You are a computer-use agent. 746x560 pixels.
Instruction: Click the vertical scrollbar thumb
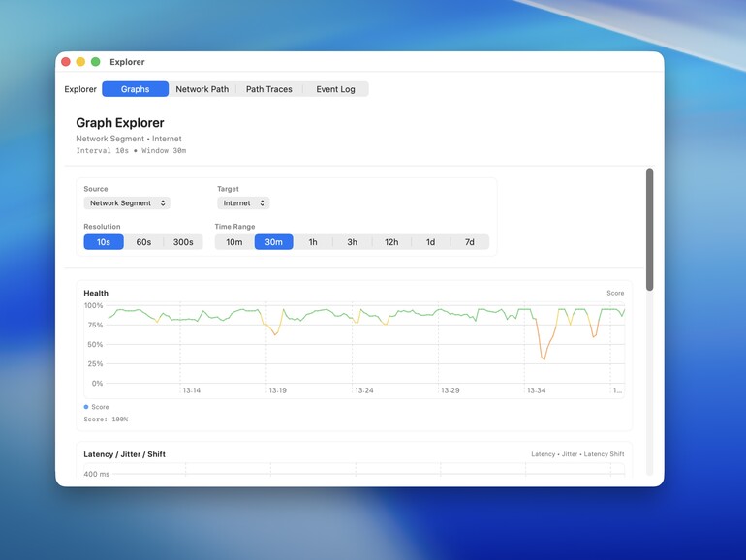[649, 230]
